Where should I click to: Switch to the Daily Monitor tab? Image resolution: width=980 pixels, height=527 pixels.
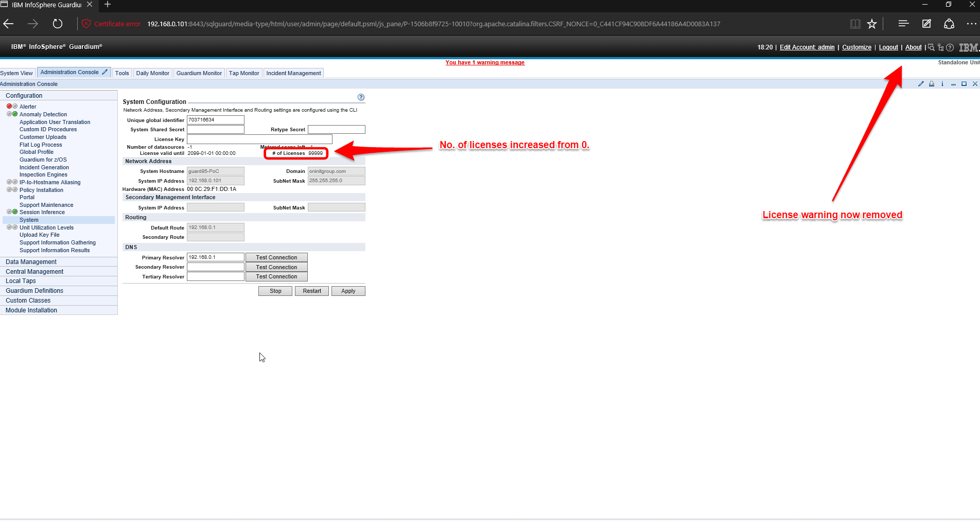click(152, 73)
